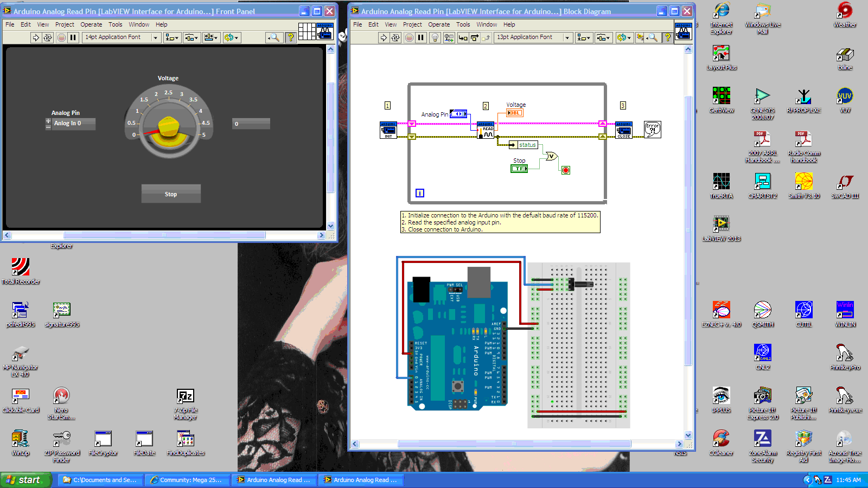The image size is (868, 488).
Task: Click Abort Execution in Front Panel toolbar
Action: 61,37
